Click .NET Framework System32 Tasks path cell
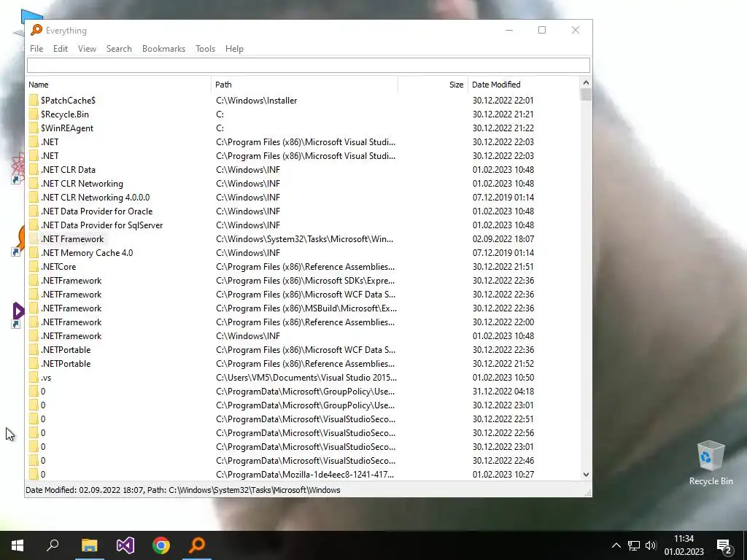 click(304, 239)
